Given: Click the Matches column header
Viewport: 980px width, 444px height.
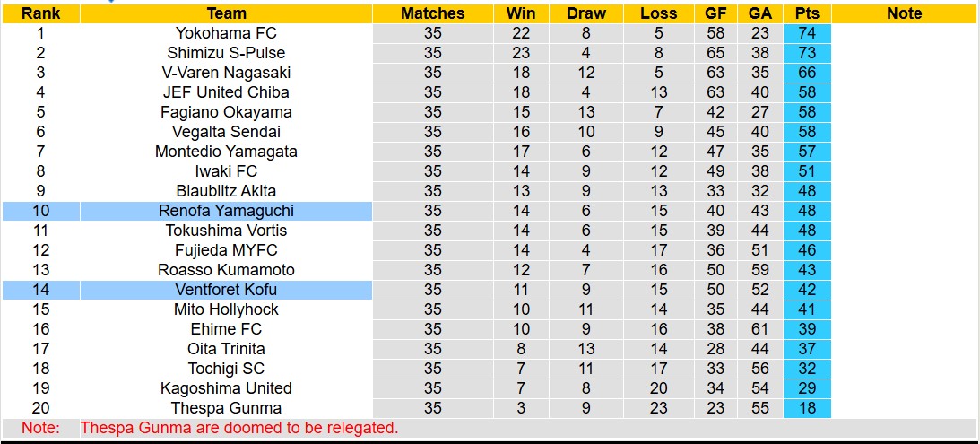Looking at the screenshot, I should [432, 13].
